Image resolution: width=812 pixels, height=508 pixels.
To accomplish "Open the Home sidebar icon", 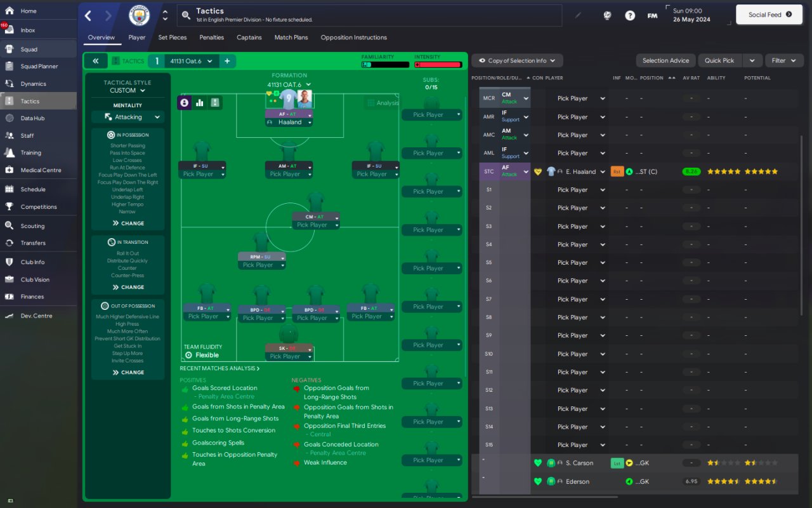I will click(x=9, y=11).
